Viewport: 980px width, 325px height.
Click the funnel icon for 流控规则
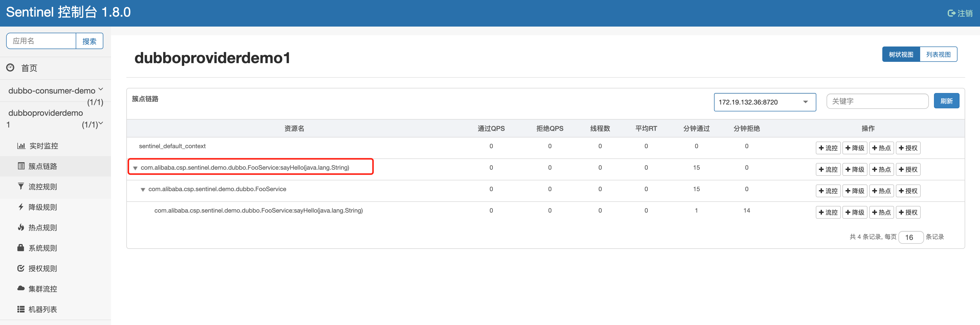point(21,186)
